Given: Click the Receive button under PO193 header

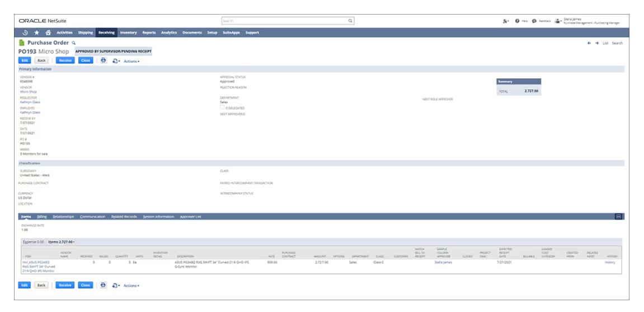Looking at the screenshot, I should [65, 60].
